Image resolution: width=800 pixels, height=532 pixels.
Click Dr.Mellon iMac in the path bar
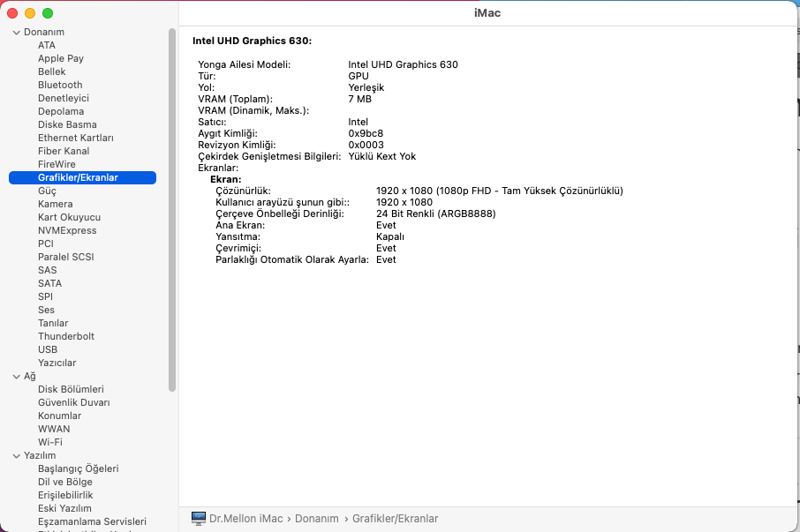(245, 519)
